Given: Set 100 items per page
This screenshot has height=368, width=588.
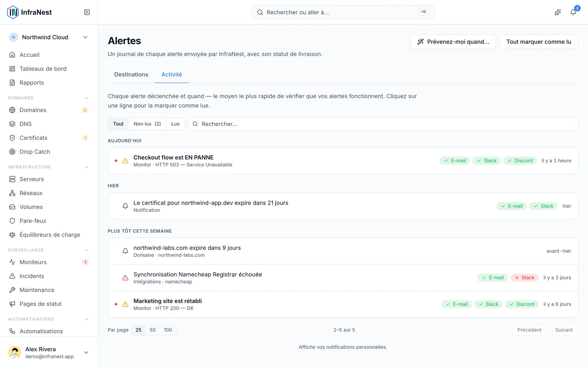Looking at the screenshot, I should [x=168, y=330].
